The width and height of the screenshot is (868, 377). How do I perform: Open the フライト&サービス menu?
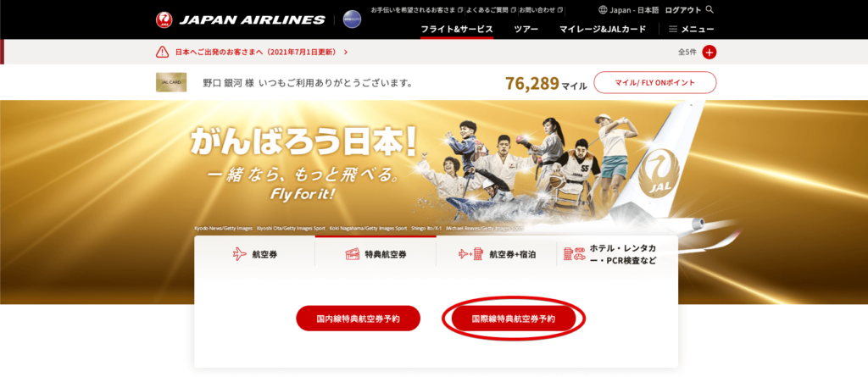[x=457, y=30]
